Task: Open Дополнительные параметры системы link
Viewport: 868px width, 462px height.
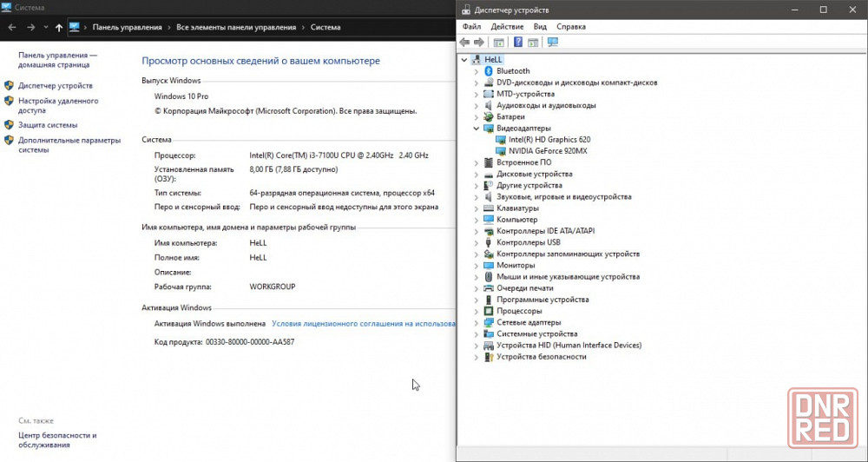Action: 69,145
